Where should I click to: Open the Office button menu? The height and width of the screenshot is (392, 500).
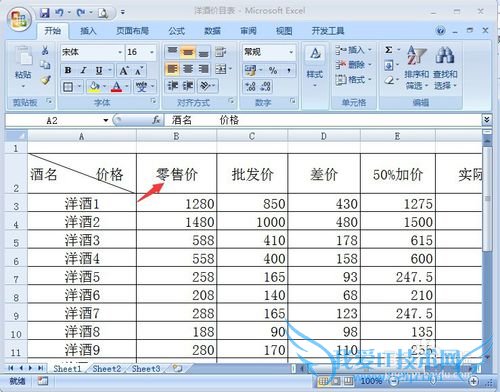coord(19,19)
